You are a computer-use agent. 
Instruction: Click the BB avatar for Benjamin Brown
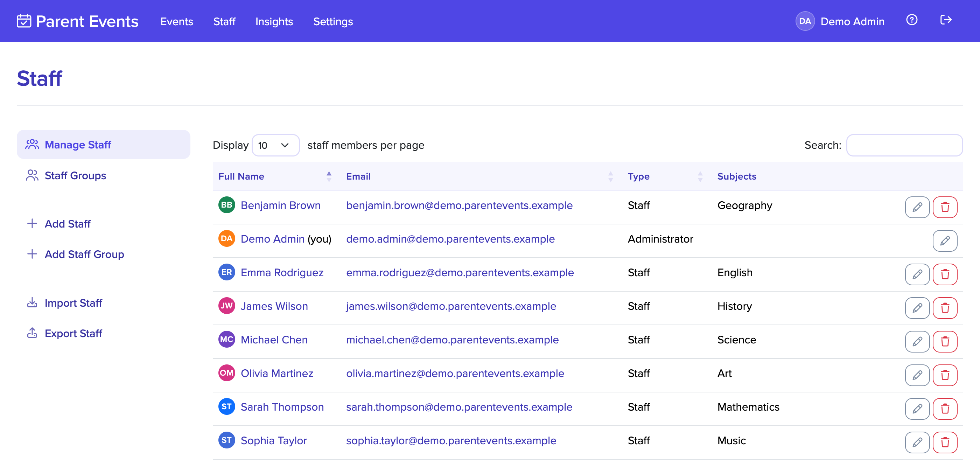(226, 205)
